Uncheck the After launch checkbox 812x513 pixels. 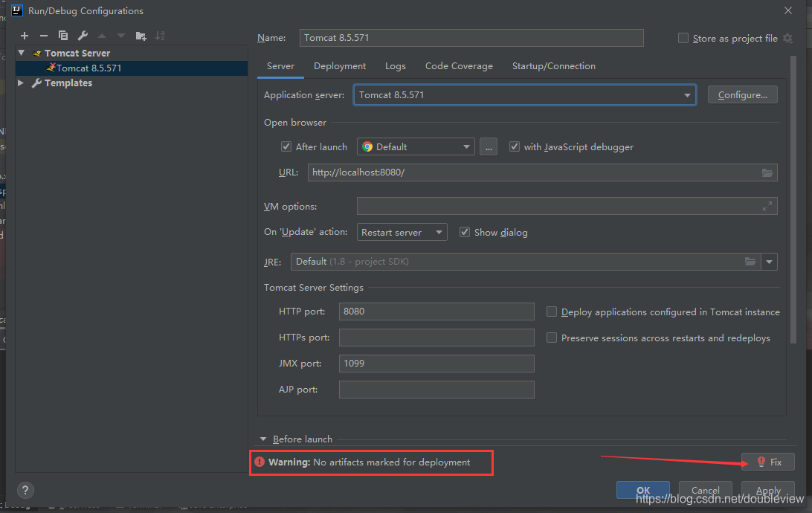(286, 147)
